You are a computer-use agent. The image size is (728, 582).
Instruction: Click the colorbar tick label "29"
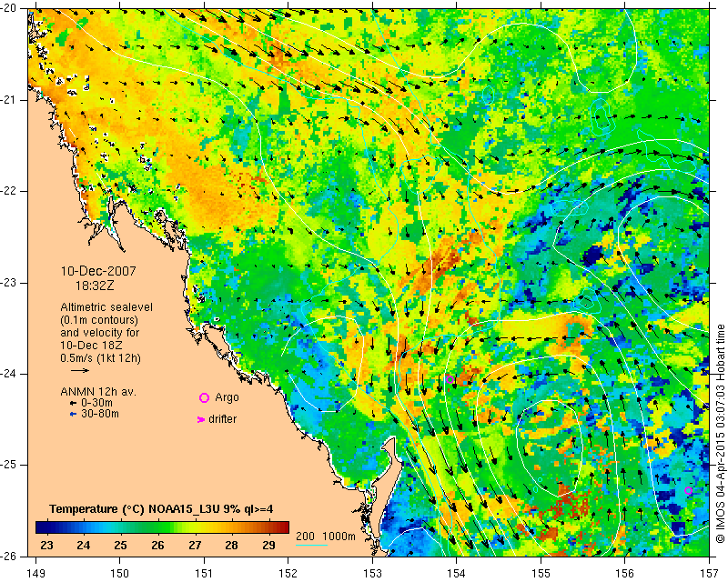(268, 545)
